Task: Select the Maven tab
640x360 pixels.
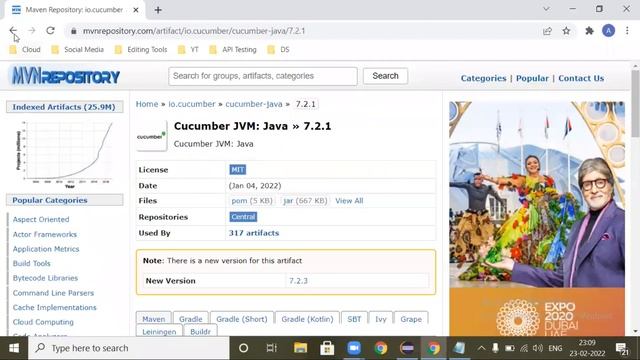Action: point(153,319)
